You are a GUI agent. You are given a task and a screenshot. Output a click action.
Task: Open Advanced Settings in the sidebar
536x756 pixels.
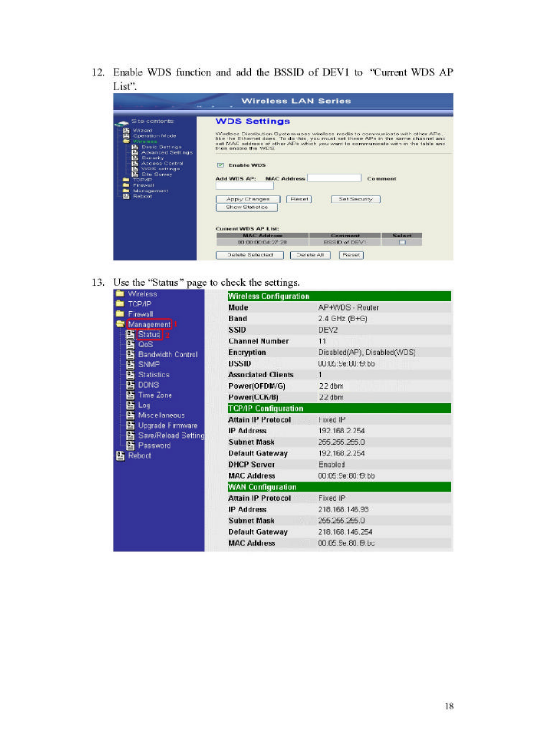click(x=167, y=152)
